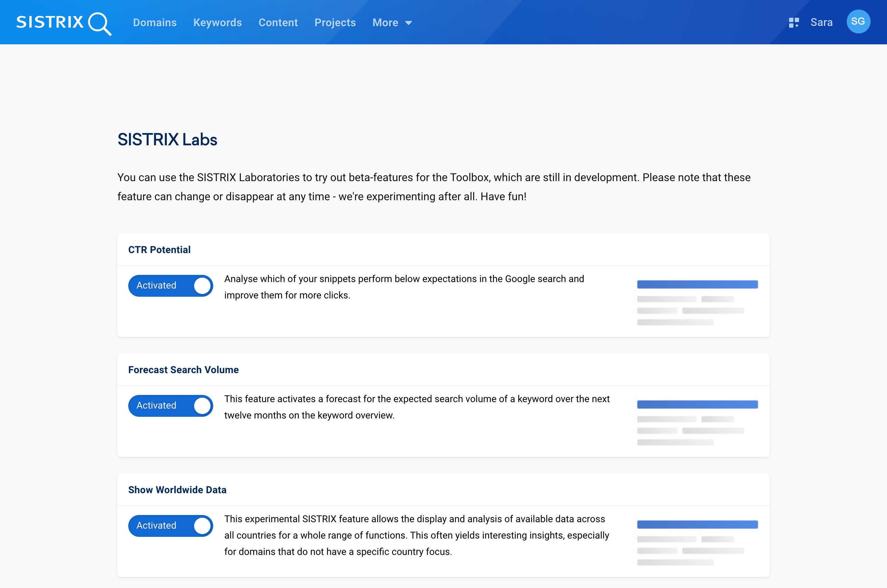Click the Sara username link
Viewport: 887px width, 588px height.
(821, 23)
